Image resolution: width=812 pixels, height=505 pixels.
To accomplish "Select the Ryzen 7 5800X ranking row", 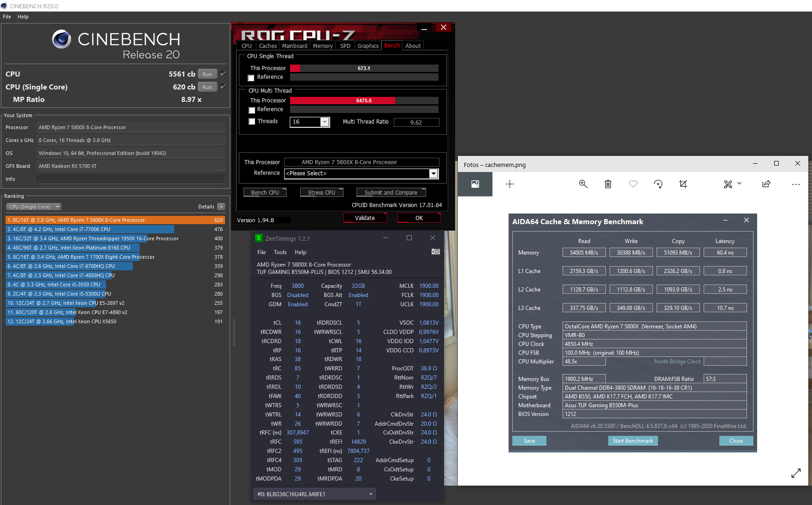I will tap(115, 220).
